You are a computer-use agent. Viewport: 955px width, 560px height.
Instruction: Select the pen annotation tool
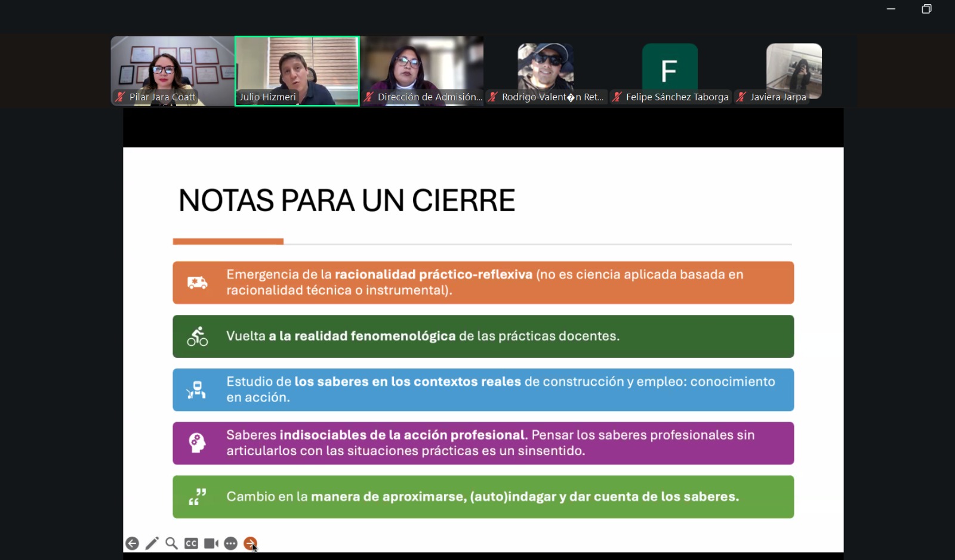coord(152,543)
